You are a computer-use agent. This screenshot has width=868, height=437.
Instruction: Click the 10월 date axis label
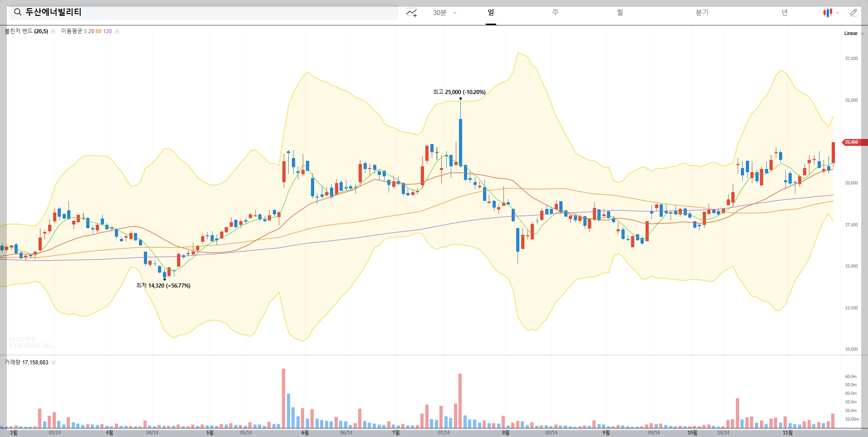[x=692, y=432]
